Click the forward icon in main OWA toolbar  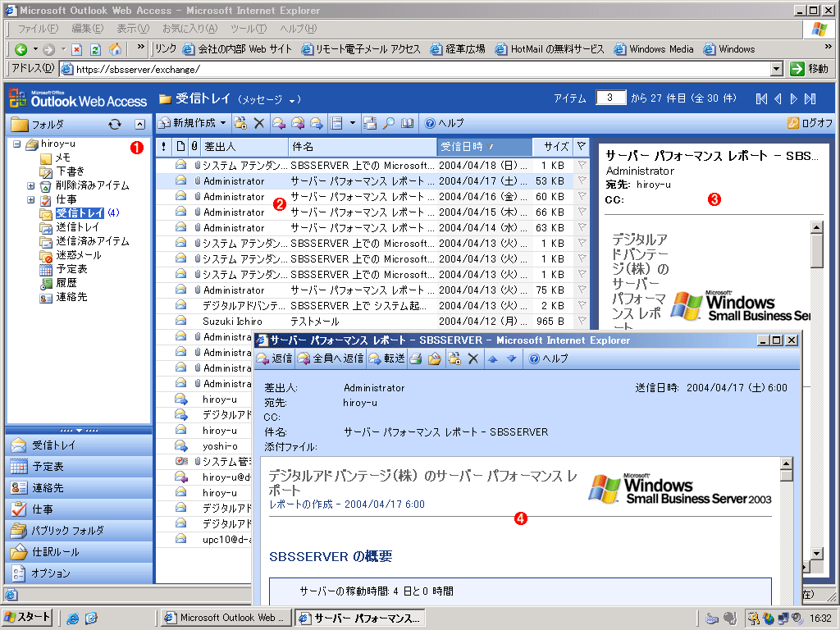tap(316, 123)
